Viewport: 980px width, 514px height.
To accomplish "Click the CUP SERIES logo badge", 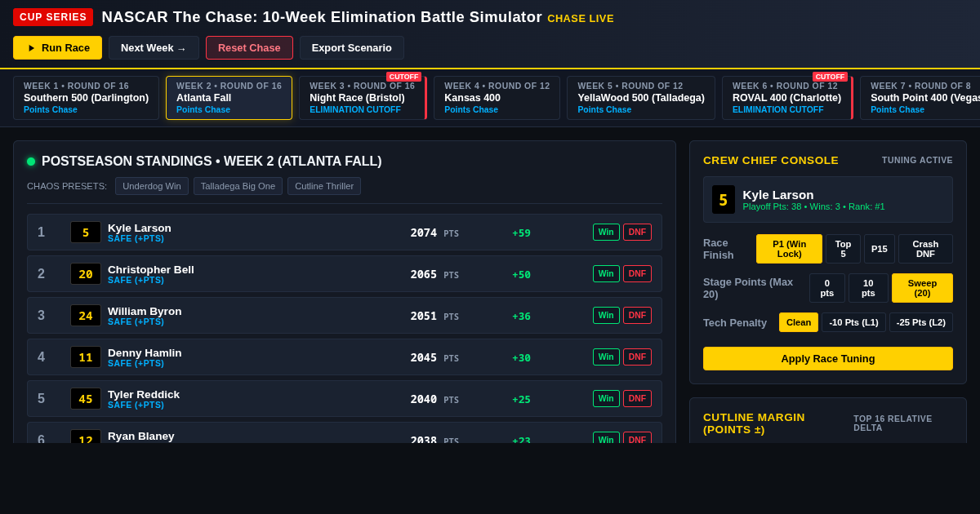I will point(53,17).
